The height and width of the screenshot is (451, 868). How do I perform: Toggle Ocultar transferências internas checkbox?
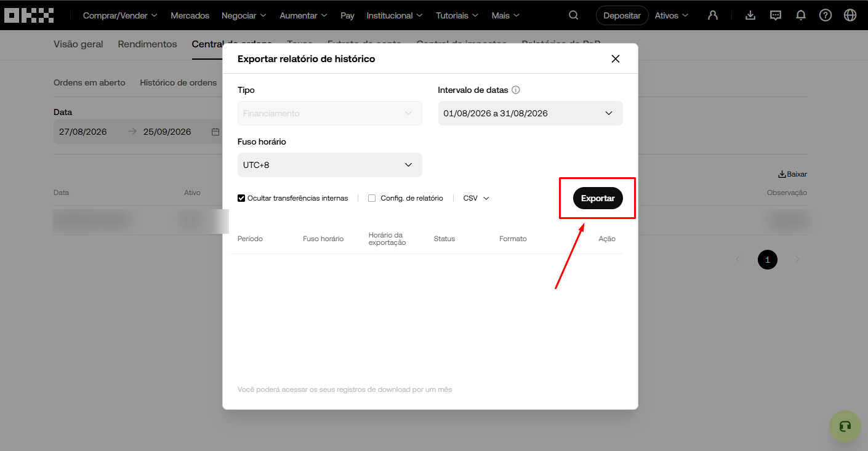pyautogui.click(x=241, y=198)
